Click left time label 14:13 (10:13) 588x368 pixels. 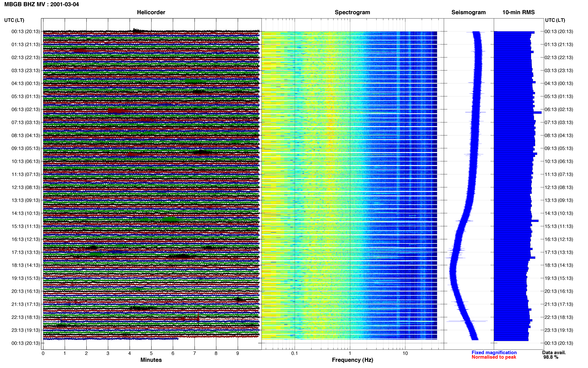click(26, 213)
